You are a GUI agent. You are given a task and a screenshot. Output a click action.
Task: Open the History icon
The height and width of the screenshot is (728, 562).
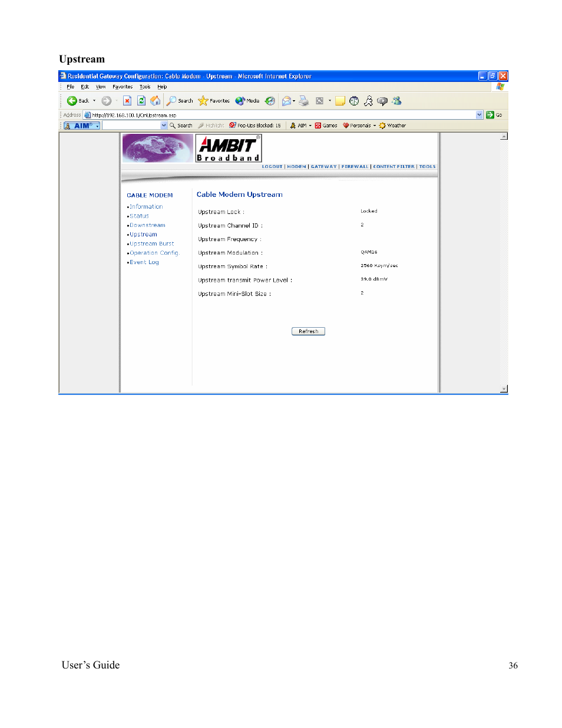(270, 101)
